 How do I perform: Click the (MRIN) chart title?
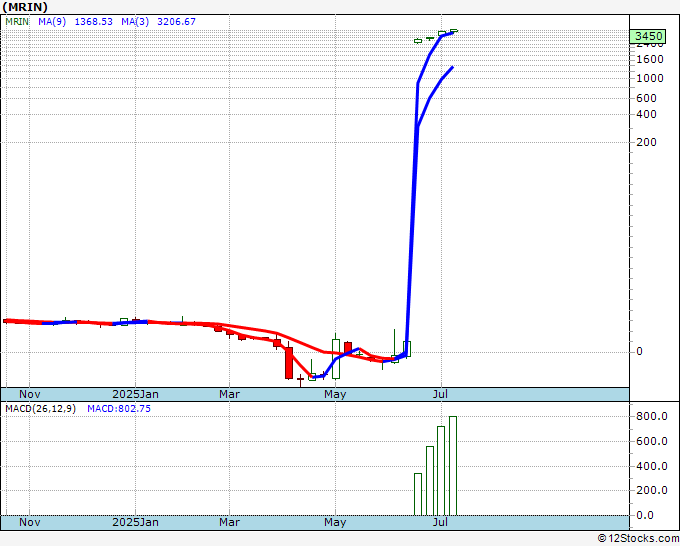[25, 7]
